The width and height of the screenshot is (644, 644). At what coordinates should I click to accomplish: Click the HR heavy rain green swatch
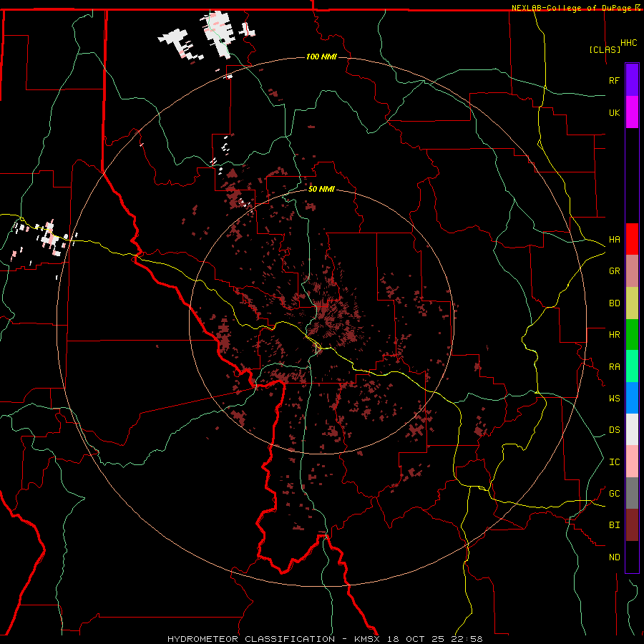click(x=632, y=335)
